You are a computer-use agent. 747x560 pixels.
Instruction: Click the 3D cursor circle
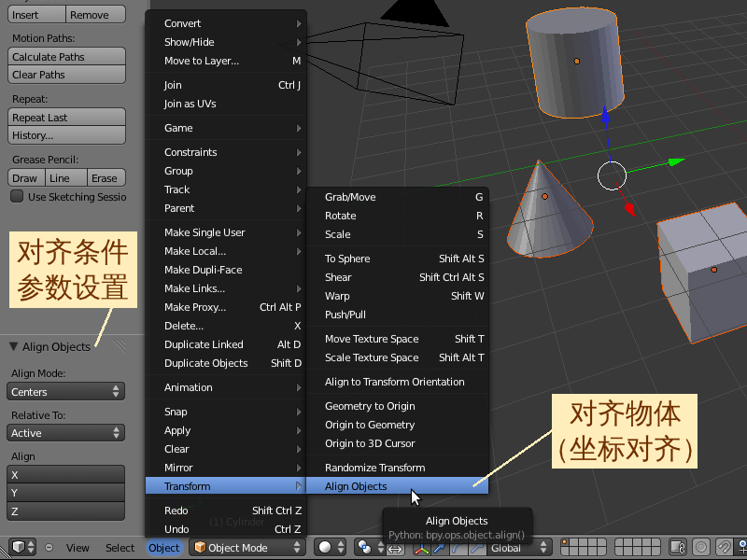tap(612, 175)
